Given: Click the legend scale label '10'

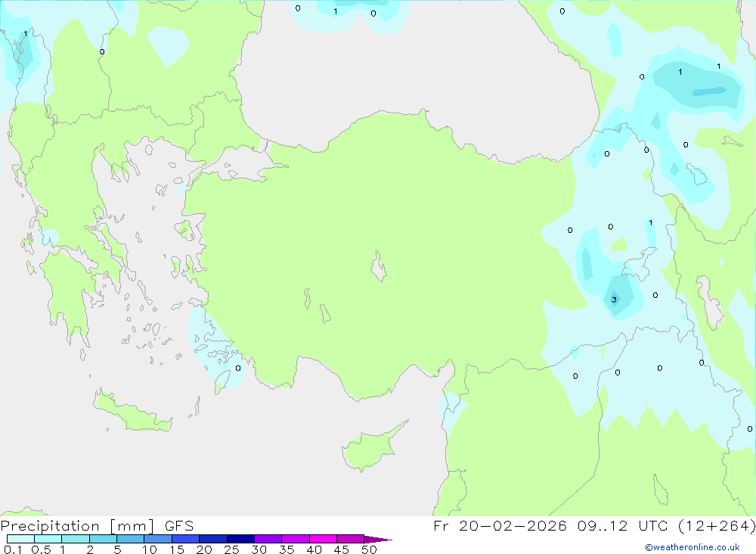Looking at the screenshot, I should [150, 549].
